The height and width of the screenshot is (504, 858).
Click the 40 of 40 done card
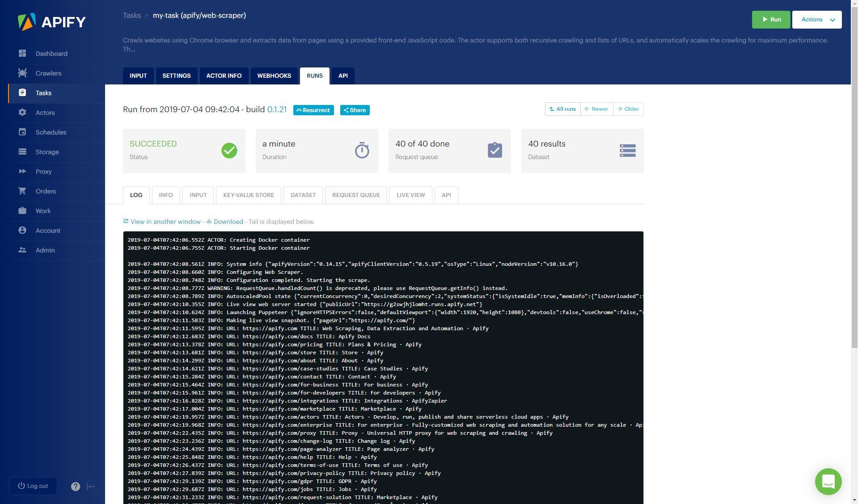coord(449,151)
